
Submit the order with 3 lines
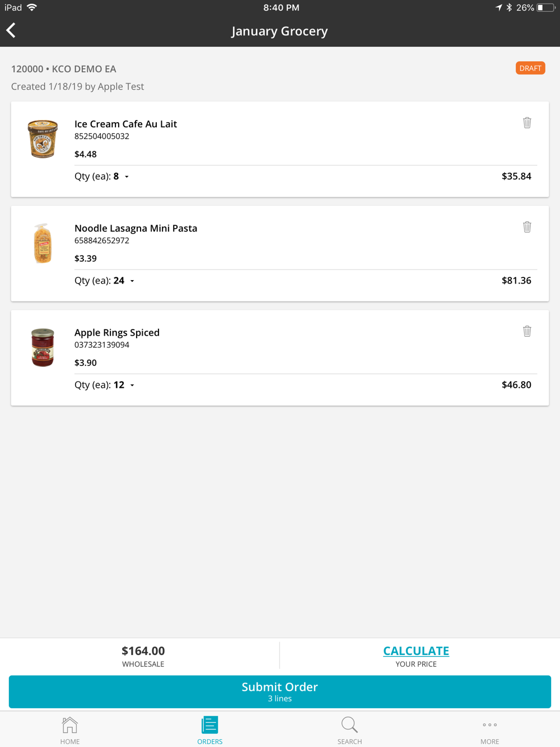pos(280,692)
